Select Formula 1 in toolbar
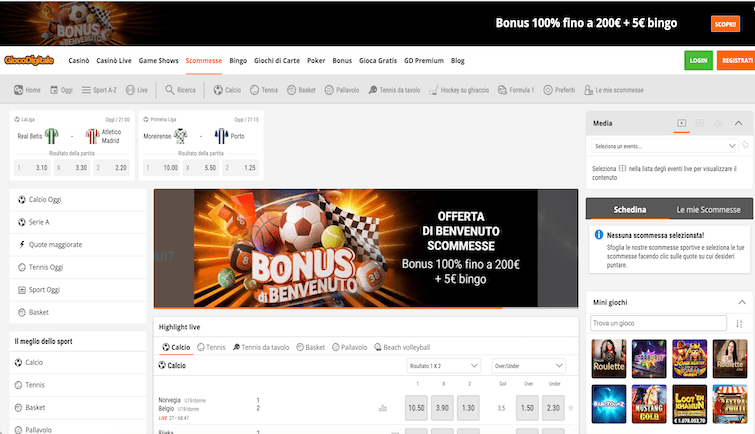This screenshot has width=755, height=434. coord(516,90)
